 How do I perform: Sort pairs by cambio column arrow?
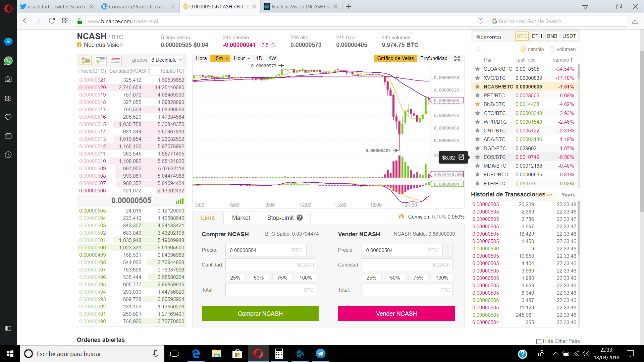pos(571,60)
